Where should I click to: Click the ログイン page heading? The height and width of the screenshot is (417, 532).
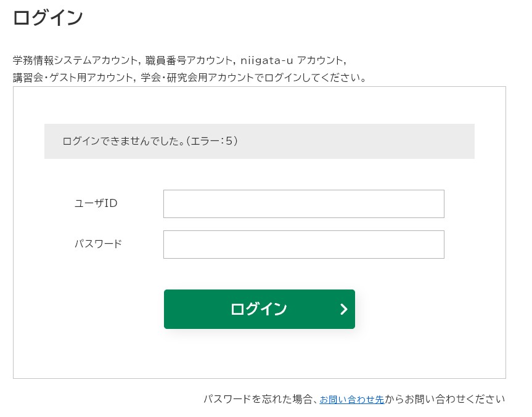pos(47,18)
